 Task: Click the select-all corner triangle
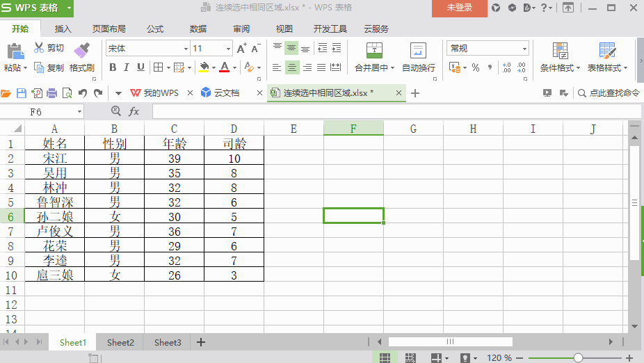click(17, 129)
